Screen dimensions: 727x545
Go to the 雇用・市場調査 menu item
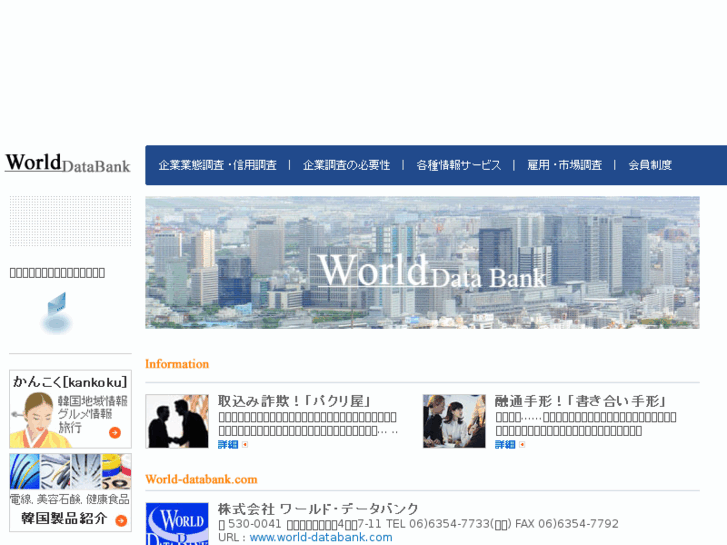pyautogui.click(x=564, y=166)
